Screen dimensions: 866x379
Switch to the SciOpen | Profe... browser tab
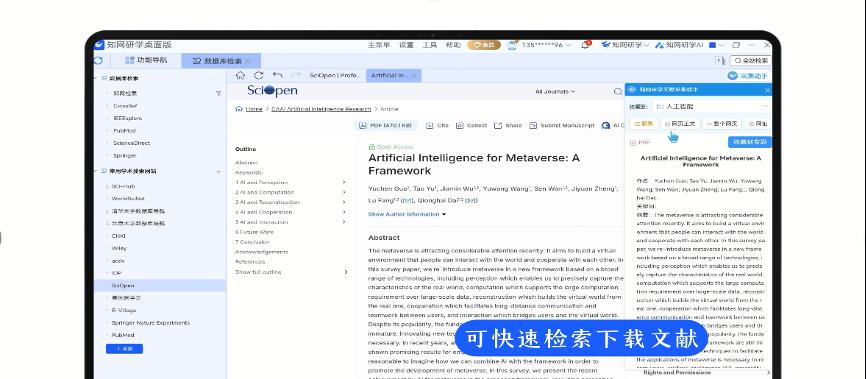[x=335, y=76]
